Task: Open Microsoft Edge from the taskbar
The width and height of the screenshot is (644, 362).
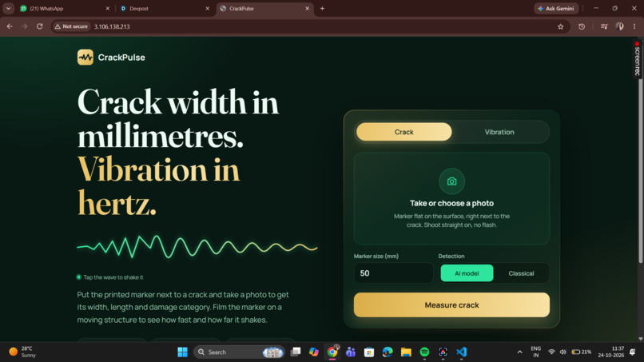Action: 388,352
